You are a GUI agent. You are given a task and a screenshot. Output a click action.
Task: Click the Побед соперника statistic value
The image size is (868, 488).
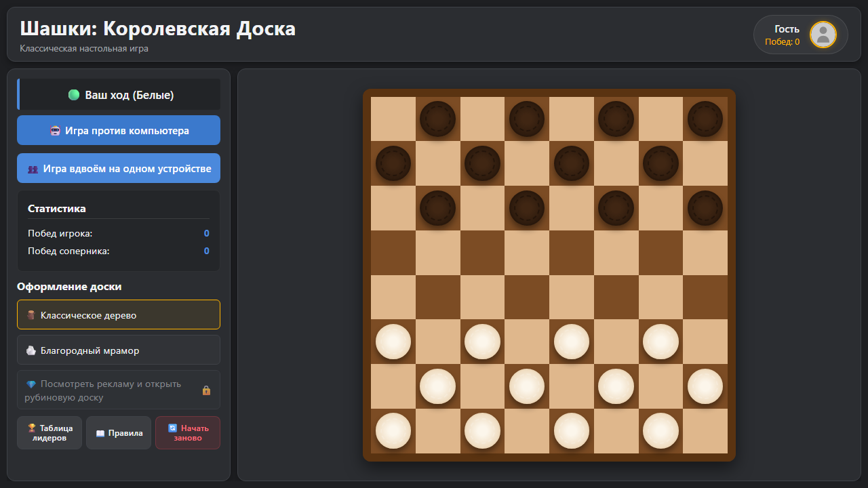point(207,251)
